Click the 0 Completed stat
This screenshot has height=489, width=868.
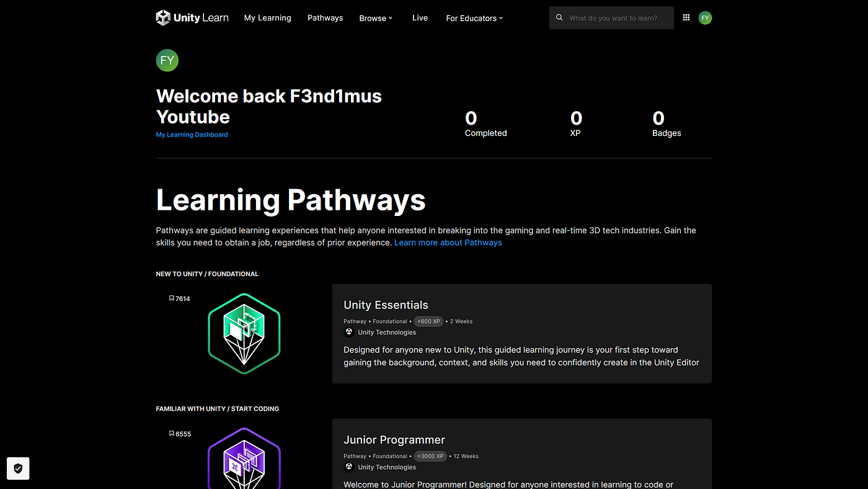click(x=486, y=123)
